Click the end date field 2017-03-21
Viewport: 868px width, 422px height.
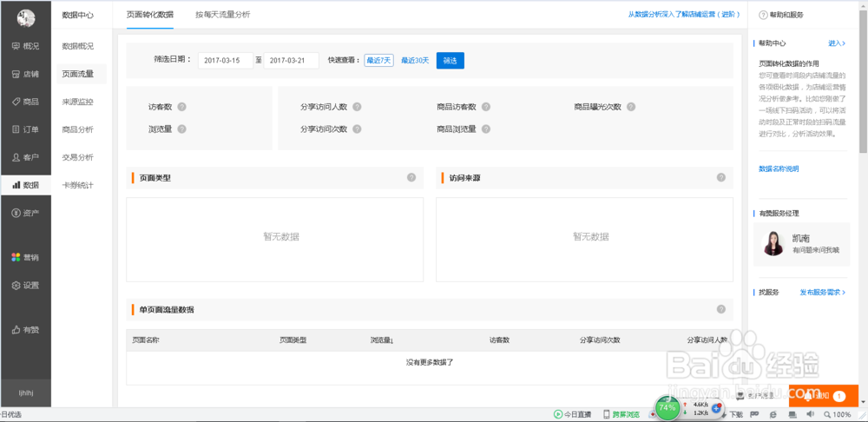click(x=291, y=61)
